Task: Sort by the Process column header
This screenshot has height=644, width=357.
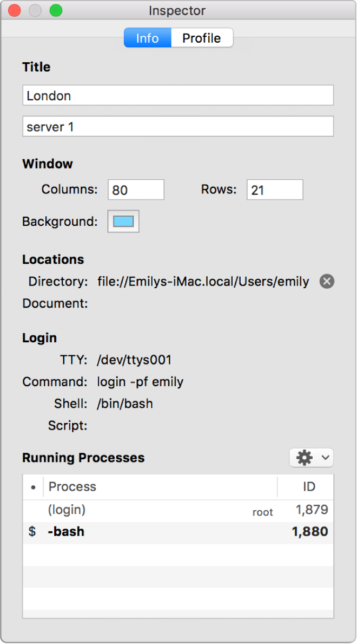Action: click(160, 487)
